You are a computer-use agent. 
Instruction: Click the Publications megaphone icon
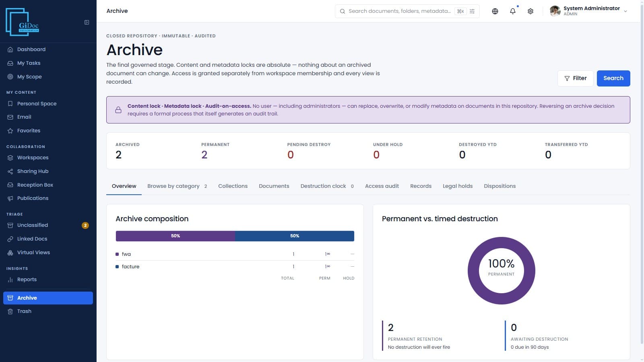(10, 198)
